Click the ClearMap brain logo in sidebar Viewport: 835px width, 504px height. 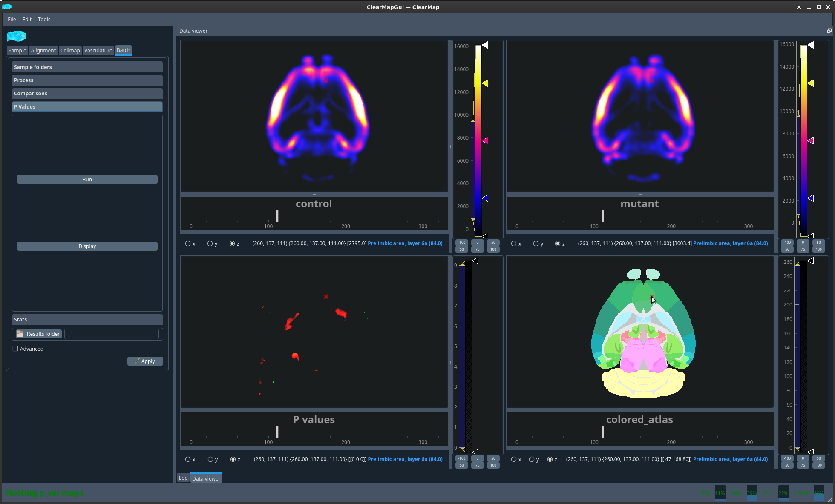coord(17,36)
